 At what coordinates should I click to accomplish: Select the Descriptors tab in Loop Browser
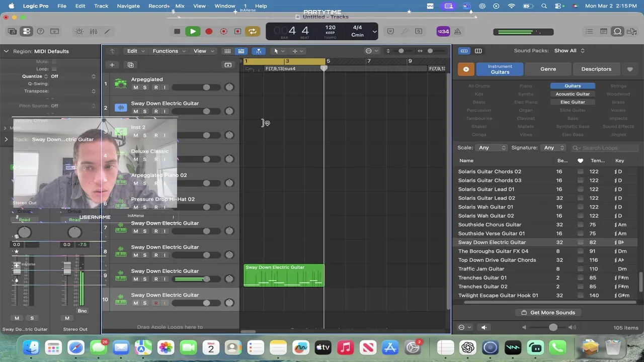click(x=596, y=69)
